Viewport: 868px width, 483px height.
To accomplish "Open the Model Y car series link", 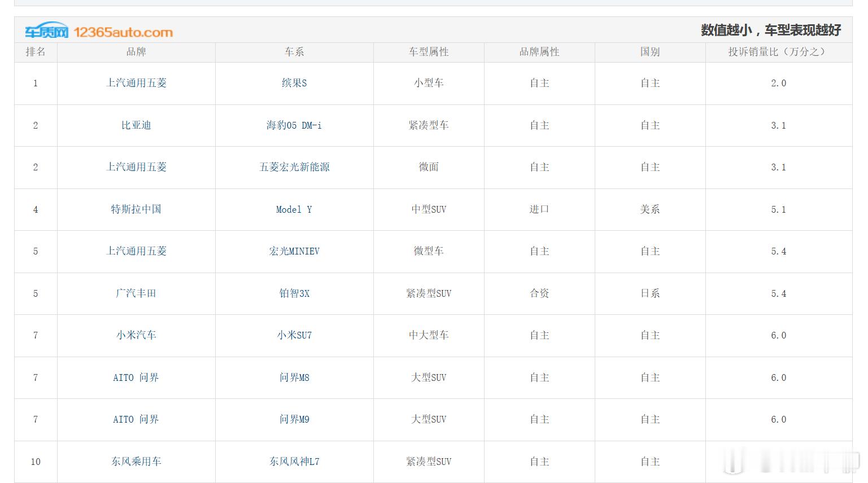I will point(294,209).
